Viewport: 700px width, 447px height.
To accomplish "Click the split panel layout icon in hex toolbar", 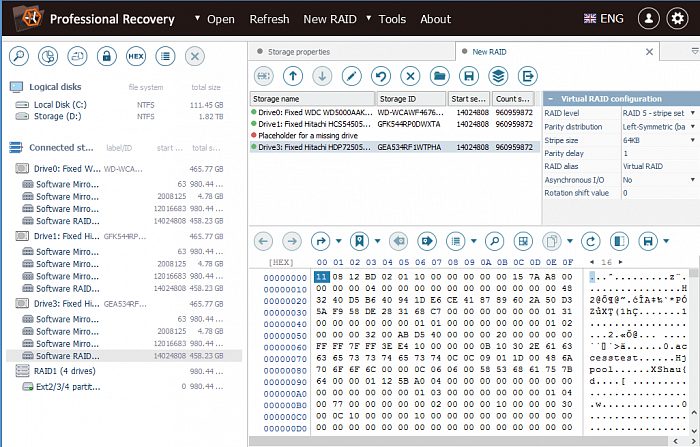I will tap(619, 242).
